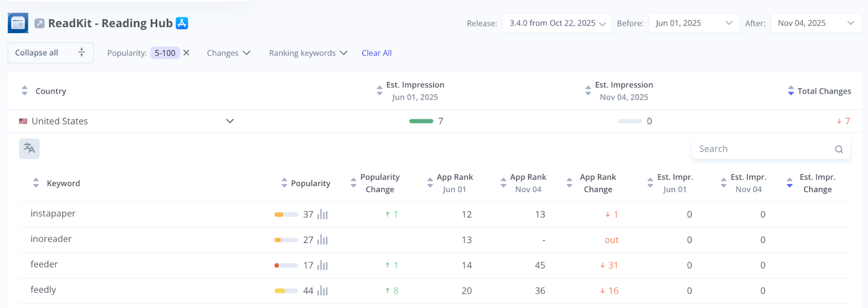Show popularity history chart for feeder
This screenshot has width=868, height=308.
[323, 265]
